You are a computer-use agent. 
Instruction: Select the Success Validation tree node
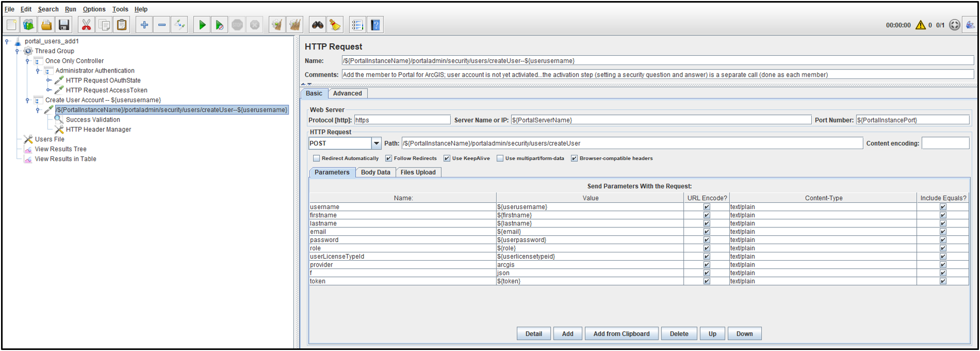click(93, 119)
